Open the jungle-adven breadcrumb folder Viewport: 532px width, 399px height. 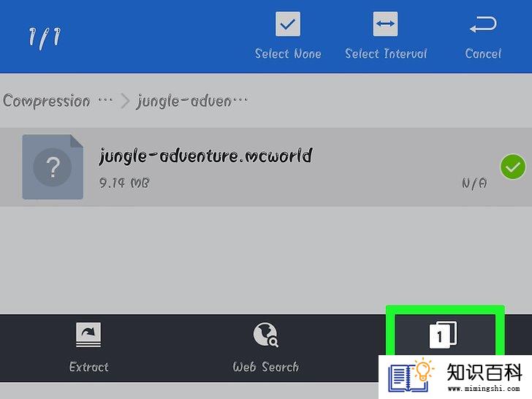pos(192,101)
